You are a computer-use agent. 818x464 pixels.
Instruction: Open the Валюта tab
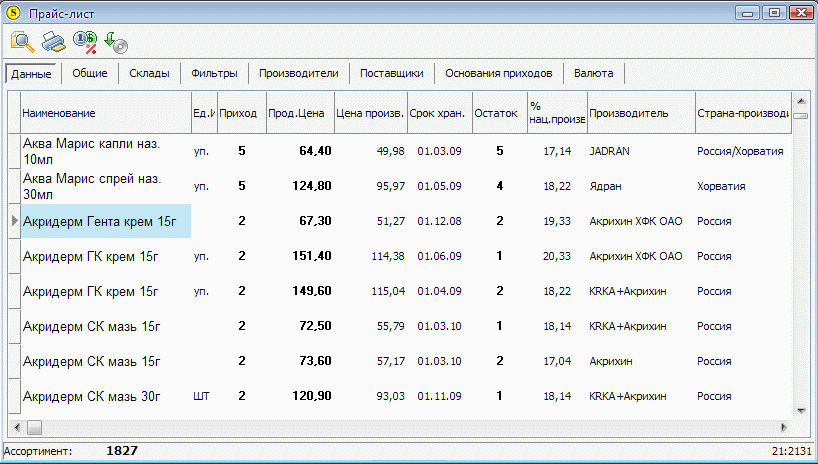594,74
